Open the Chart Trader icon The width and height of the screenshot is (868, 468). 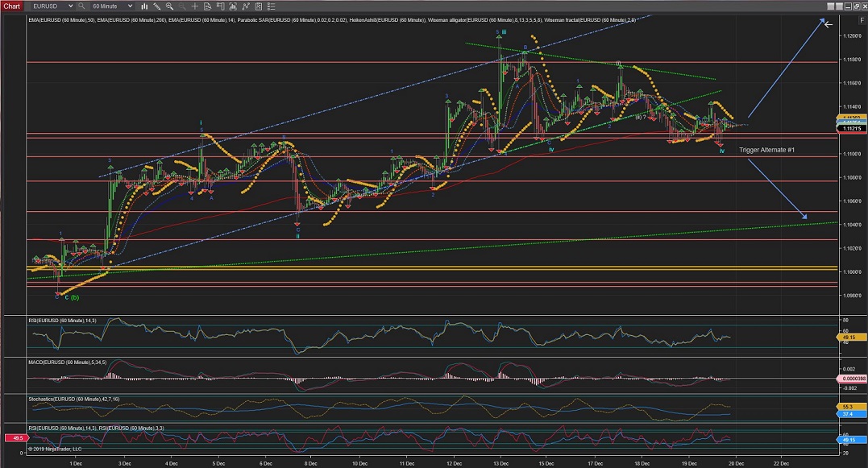click(x=220, y=6)
